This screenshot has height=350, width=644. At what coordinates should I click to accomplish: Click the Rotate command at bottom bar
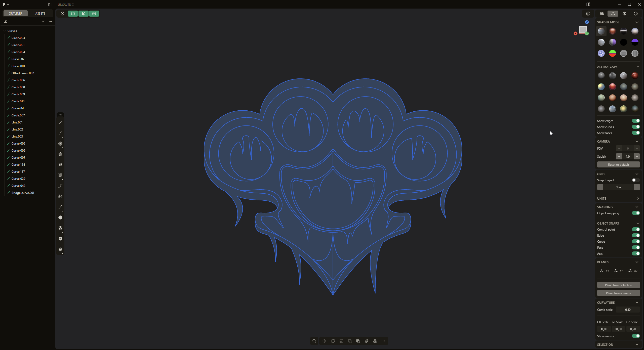(x=333, y=341)
